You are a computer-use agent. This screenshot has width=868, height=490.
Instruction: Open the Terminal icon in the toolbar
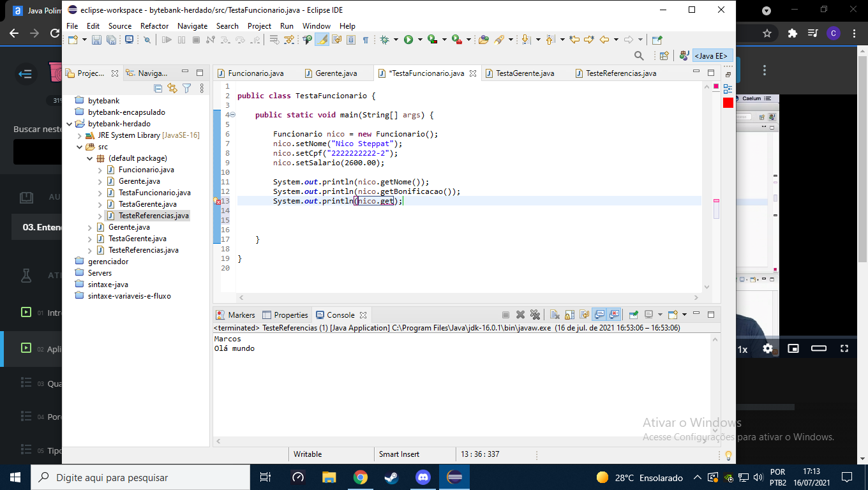[129, 40]
